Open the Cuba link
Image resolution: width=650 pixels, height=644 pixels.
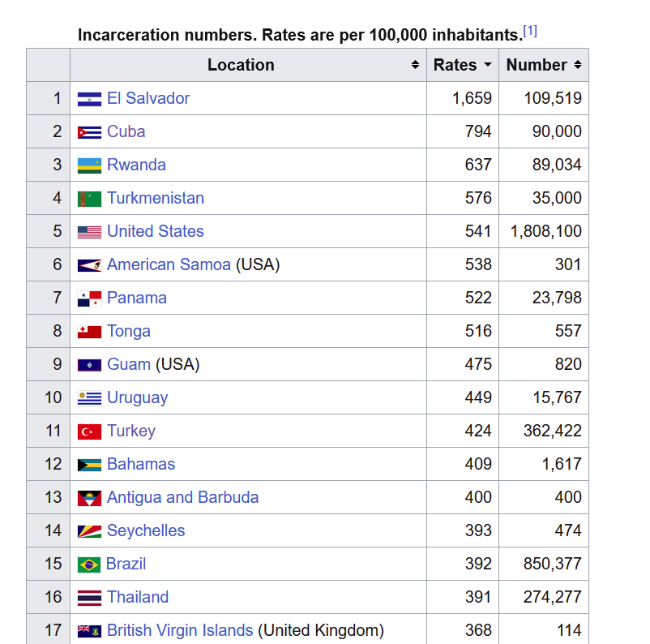coord(126,131)
